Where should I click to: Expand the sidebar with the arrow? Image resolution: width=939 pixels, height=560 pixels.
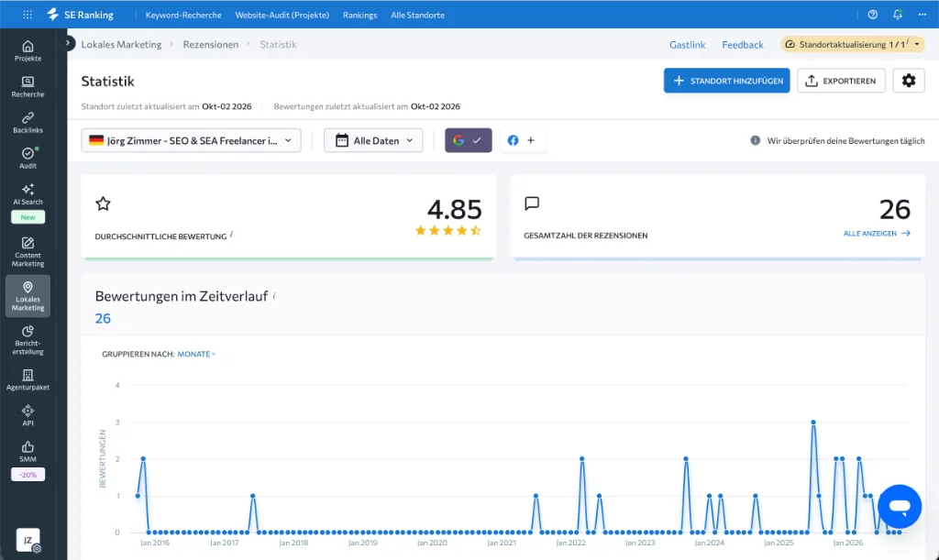pyautogui.click(x=68, y=43)
